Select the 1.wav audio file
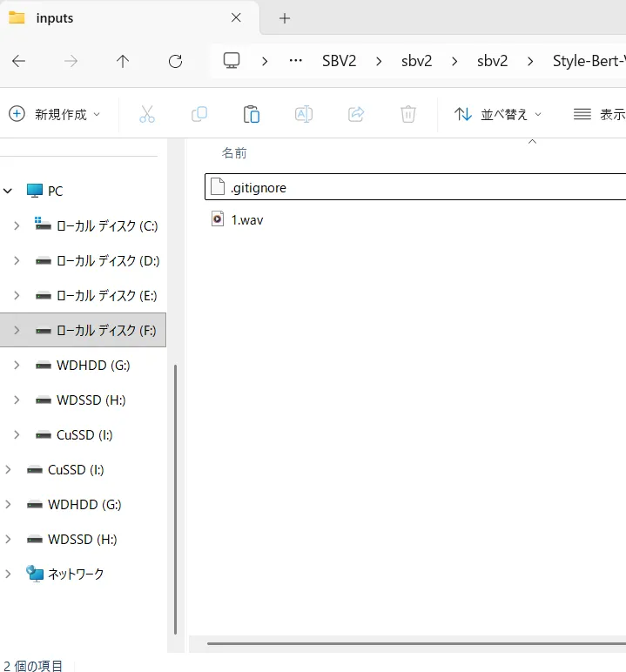 (247, 219)
